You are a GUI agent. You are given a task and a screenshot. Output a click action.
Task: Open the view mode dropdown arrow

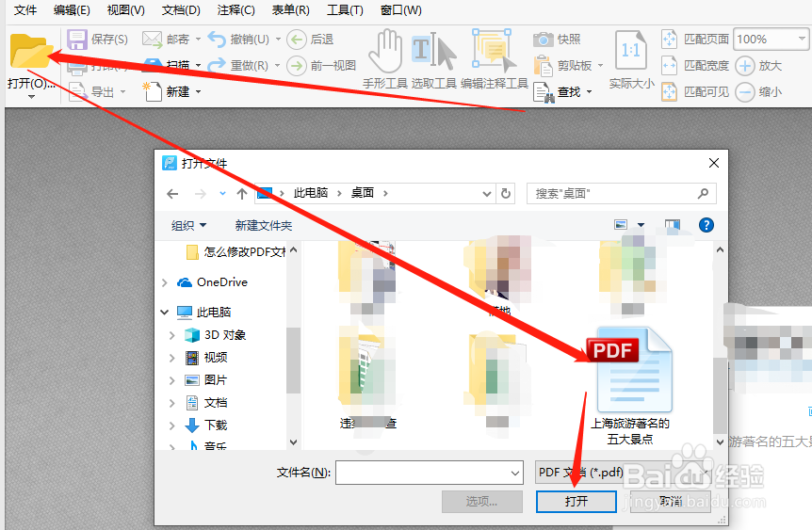point(641,225)
